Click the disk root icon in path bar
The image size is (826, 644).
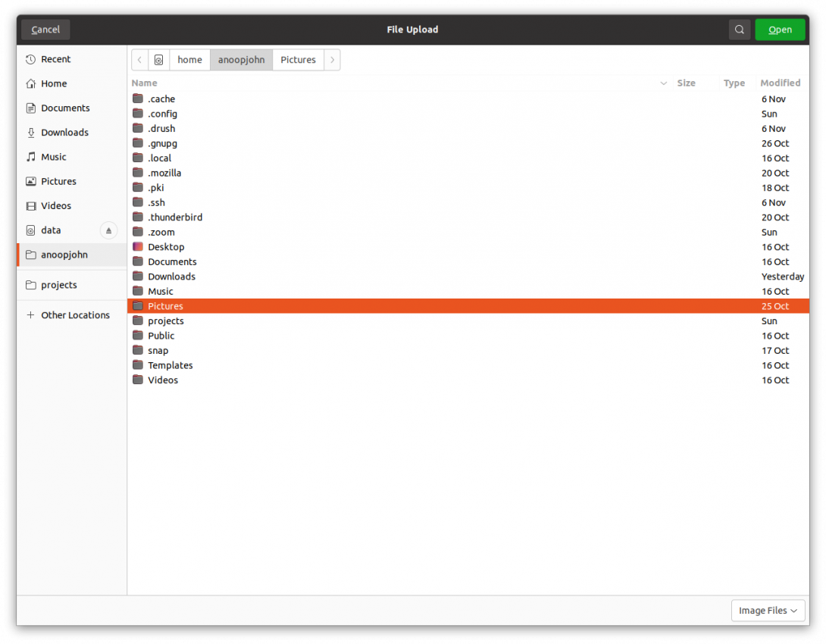tap(158, 60)
